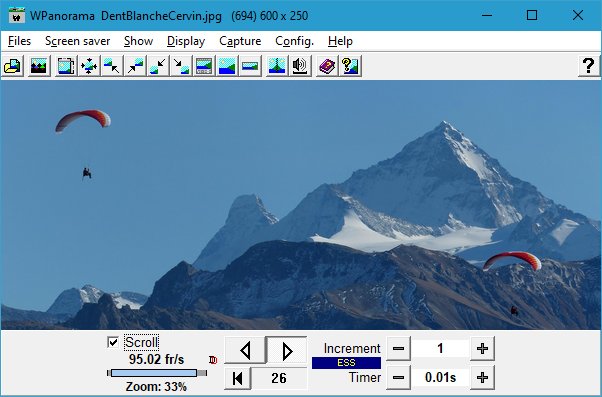Maximize the WPanorama window
Image resolution: width=602 pixels, height=397 pixels.
[532, 15]
